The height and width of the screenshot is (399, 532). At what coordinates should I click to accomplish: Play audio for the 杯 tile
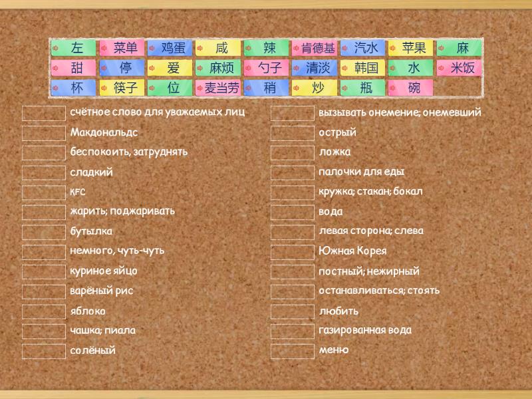point(56,88)
